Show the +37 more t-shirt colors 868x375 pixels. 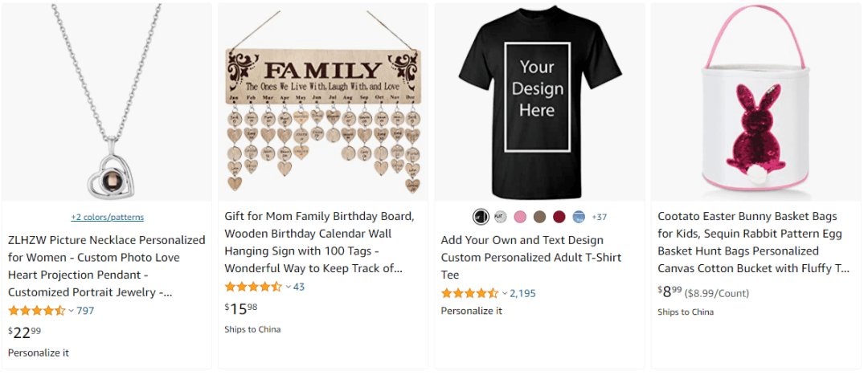[x=600, y=217]
